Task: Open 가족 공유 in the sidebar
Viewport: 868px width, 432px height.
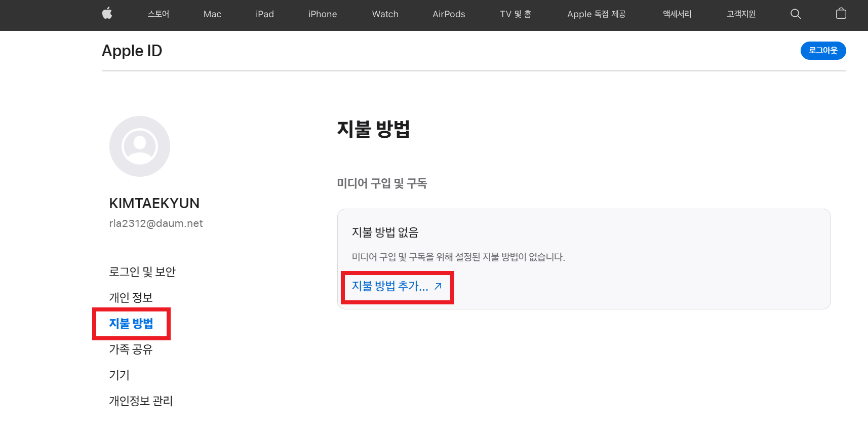Action: (x=131, y=349)
